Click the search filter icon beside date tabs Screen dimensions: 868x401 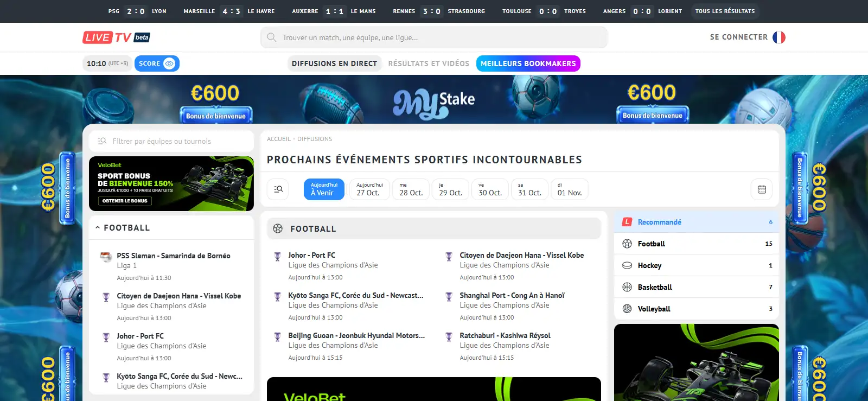(278, 189)
